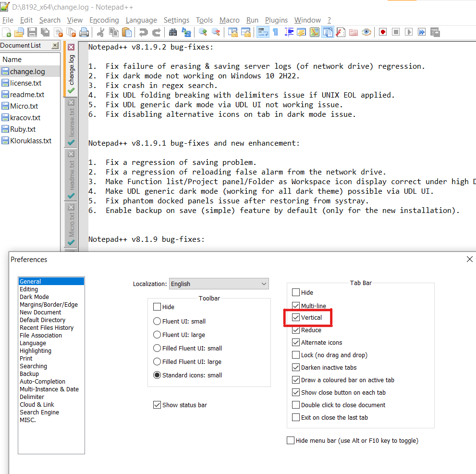Enable Lock (no drag and drop)
This screenshot has height=474, width=476.
(x=296, y=355)
